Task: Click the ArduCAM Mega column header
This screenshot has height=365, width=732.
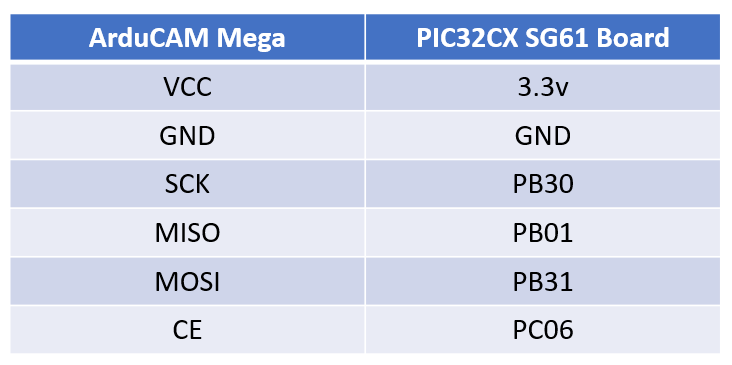Action: coord(187,37)
